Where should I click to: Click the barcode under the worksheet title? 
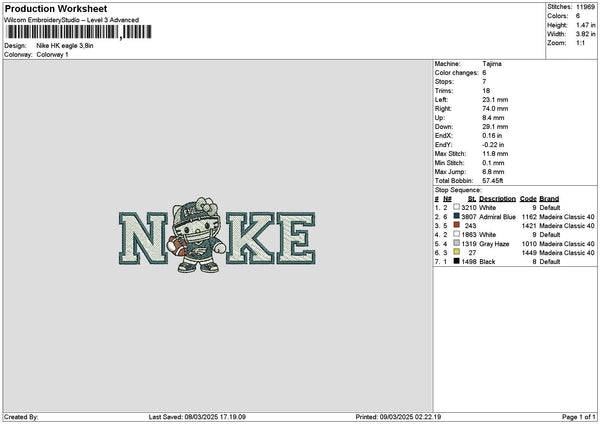pos(79,32)
